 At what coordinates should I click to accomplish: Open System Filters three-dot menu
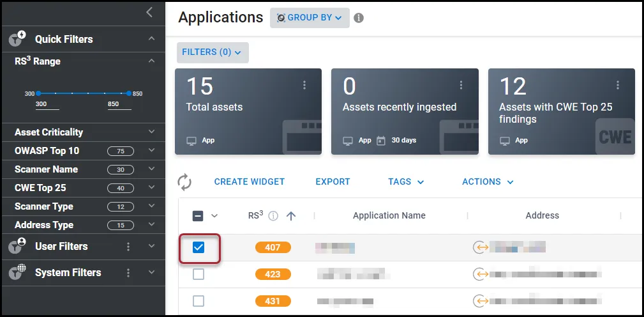(128, 273)
